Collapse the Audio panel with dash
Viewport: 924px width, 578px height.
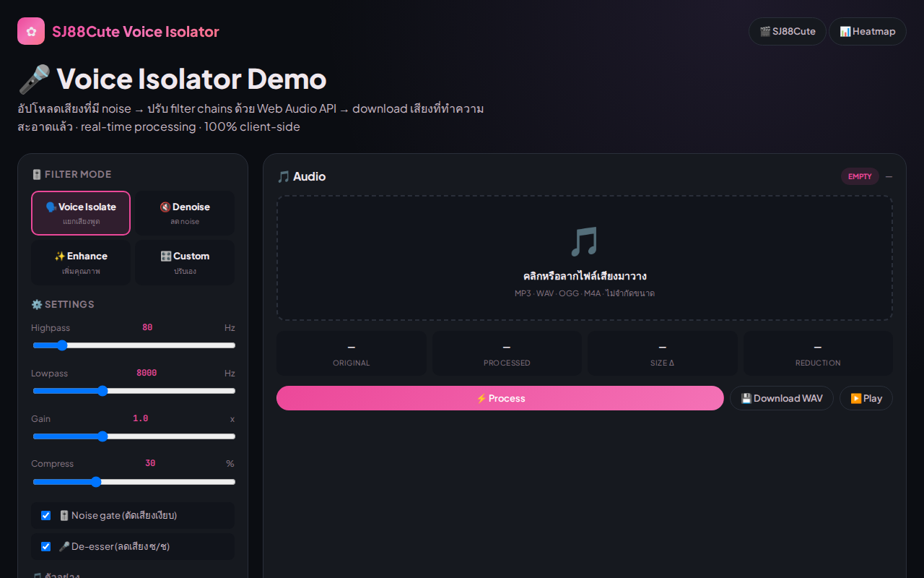click(889, 176)
